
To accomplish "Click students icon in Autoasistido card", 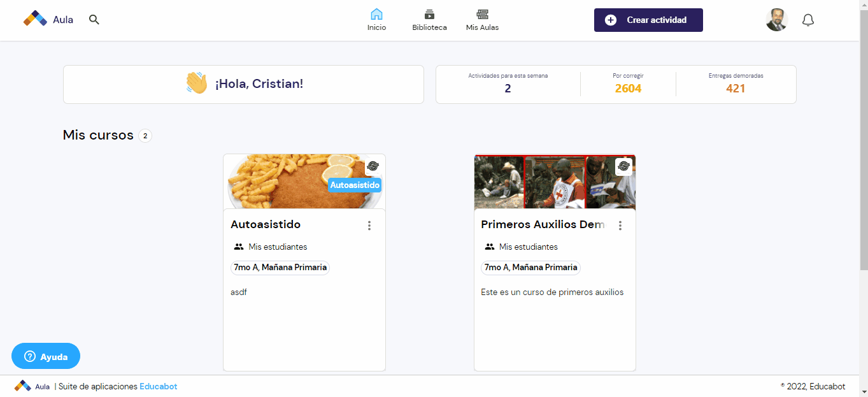I will pyautogui.click(x=239, y=247).
